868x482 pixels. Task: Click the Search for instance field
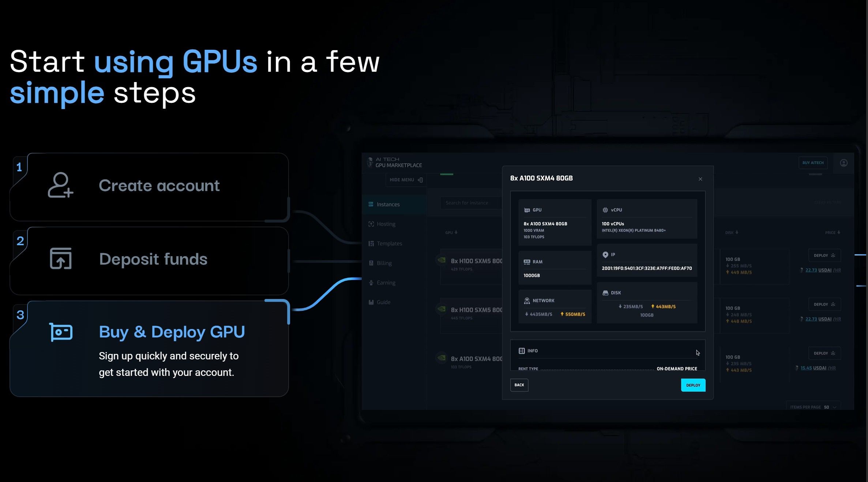click(470, 203)
